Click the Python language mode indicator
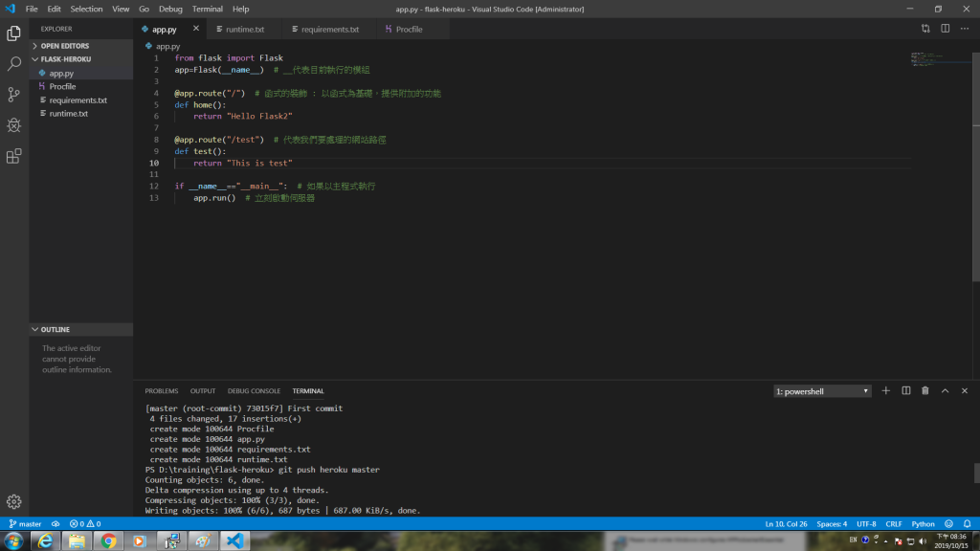 [x=923, y=524]
